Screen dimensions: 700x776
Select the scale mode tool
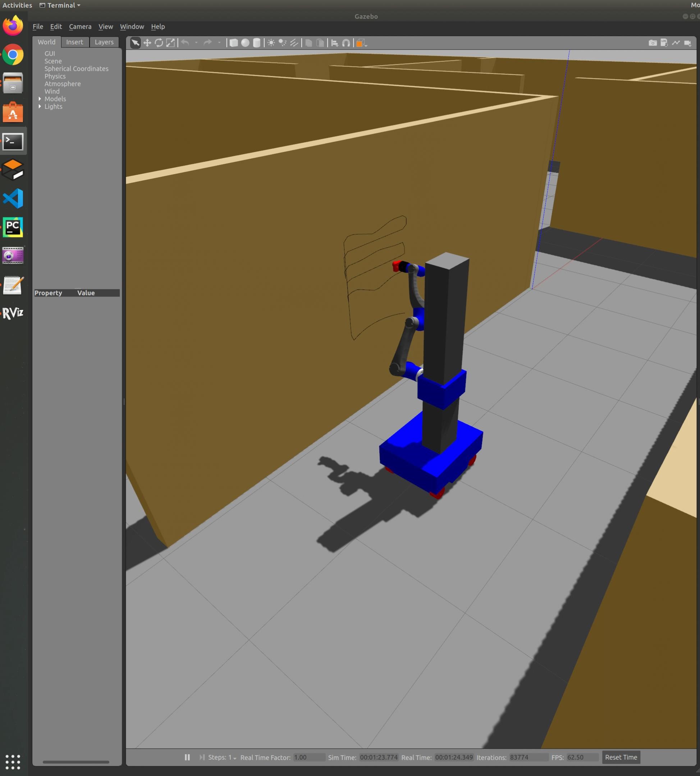click(170, 43)
